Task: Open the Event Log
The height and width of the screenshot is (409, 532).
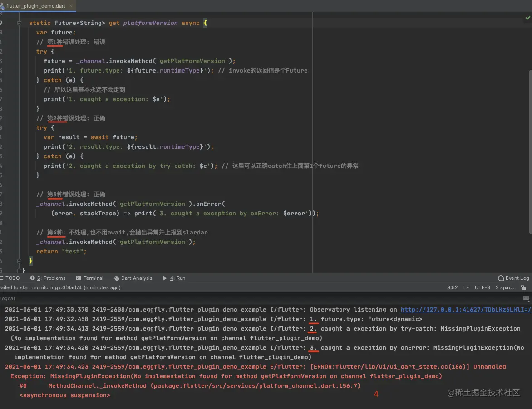Action: pyautogui.click(x=513, y=278)
